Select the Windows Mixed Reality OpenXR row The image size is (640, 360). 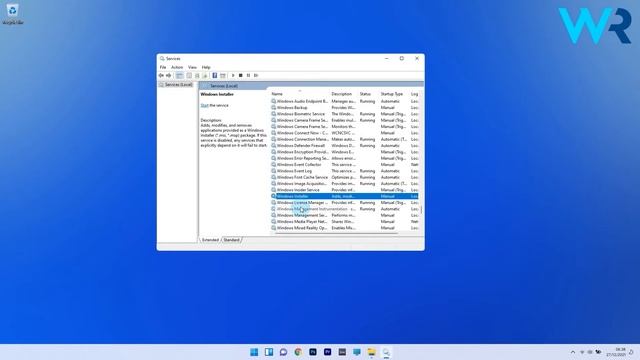pyautogui.click(x=344, y=228)
